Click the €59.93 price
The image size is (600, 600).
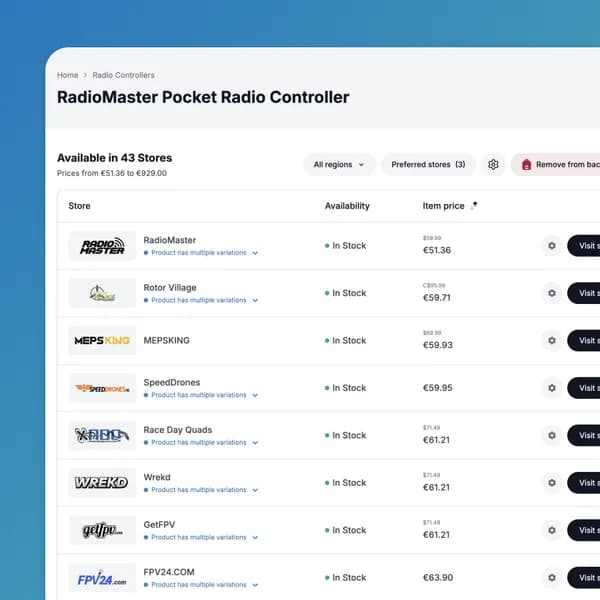coord(437,345)
